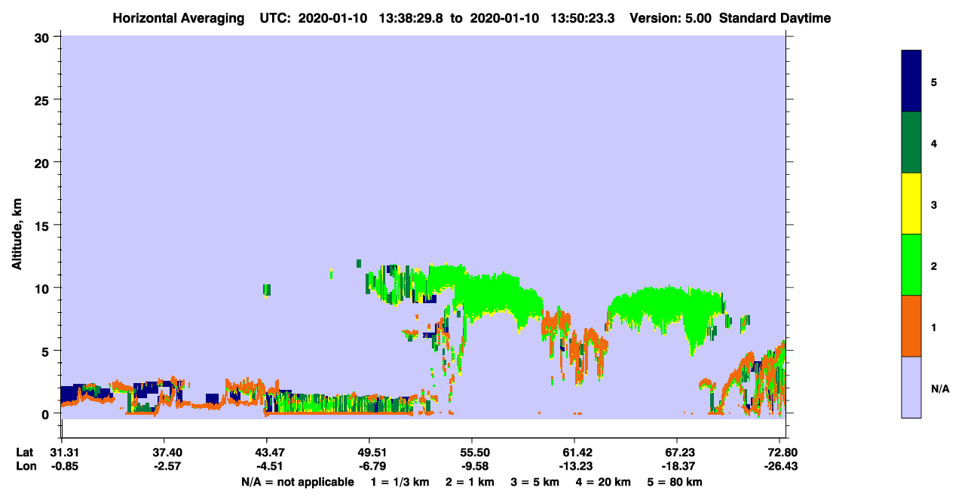Click the end time '13:50:23.3'
980x503 pixels.
click(x=582, y=18)
